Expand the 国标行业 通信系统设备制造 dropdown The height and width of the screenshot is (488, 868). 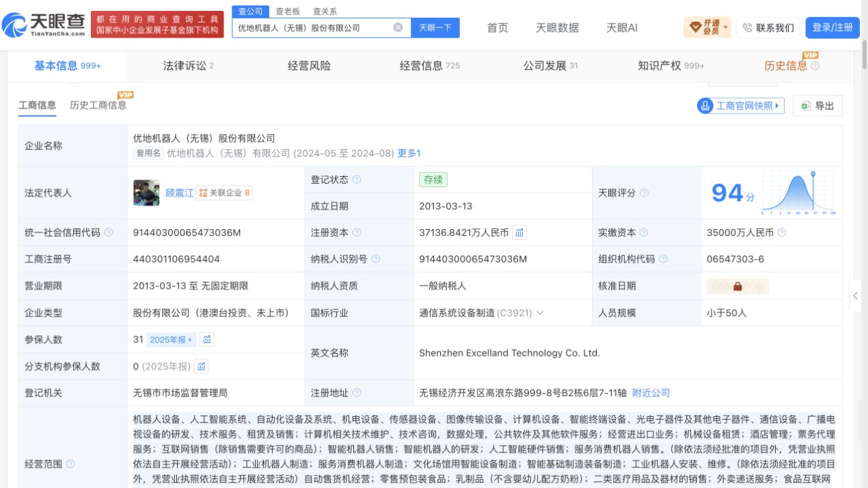coord(540,312)
